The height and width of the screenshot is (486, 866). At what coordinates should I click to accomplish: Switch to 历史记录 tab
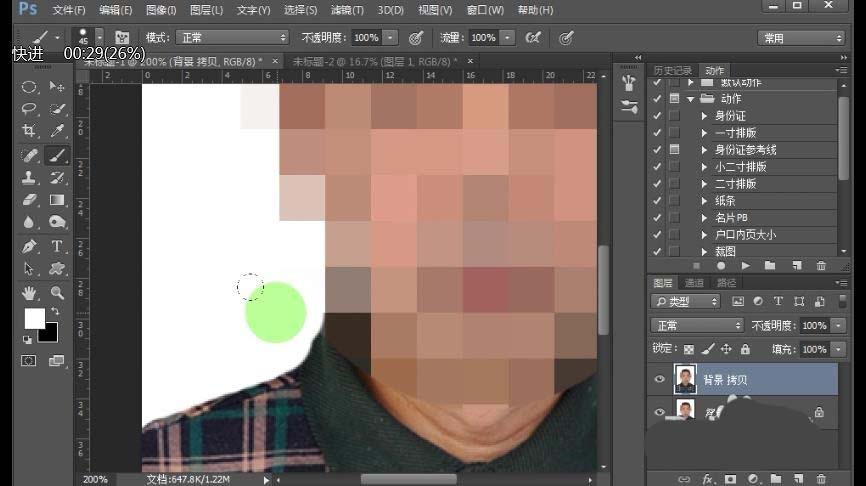(x=672, y=70)
